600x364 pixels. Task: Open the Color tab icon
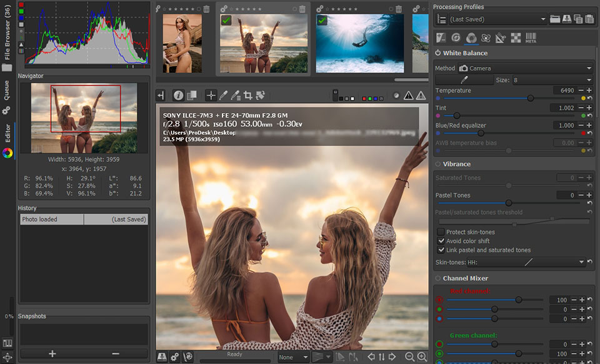point(471,37)
